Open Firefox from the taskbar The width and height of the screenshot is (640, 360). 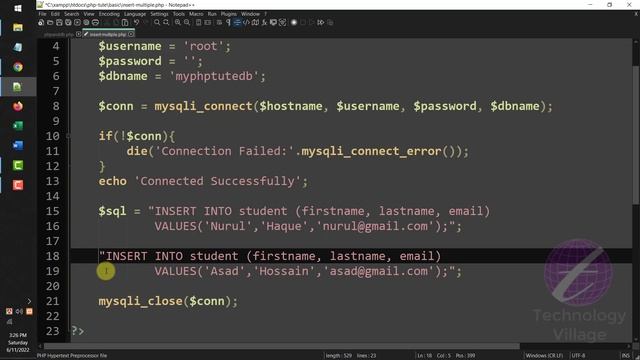[18, 106]
